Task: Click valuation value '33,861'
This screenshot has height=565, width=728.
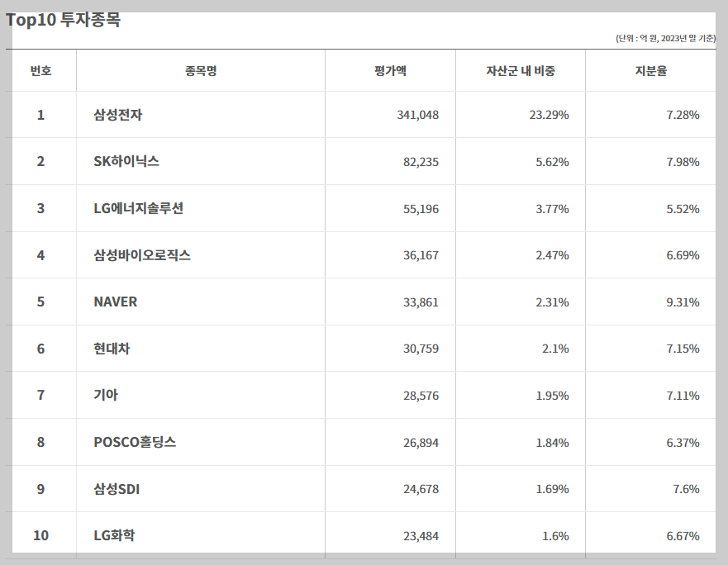Action: (421, 302)
